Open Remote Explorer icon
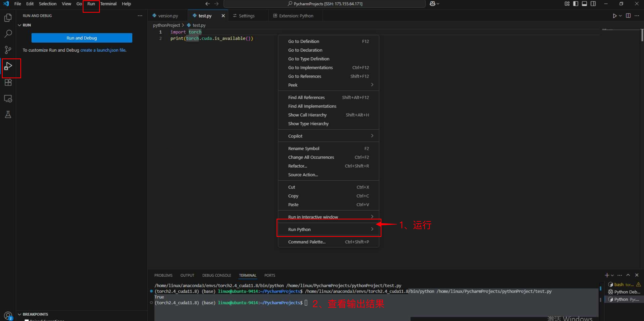The image size is (644, 321). click(x=8, y=99)
